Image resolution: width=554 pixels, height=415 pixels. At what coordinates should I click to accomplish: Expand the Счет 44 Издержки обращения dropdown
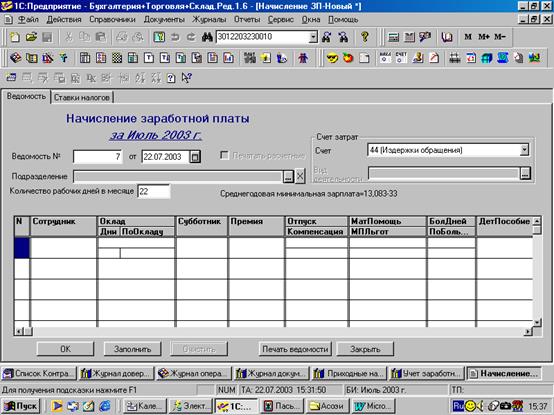click(524, 150)
